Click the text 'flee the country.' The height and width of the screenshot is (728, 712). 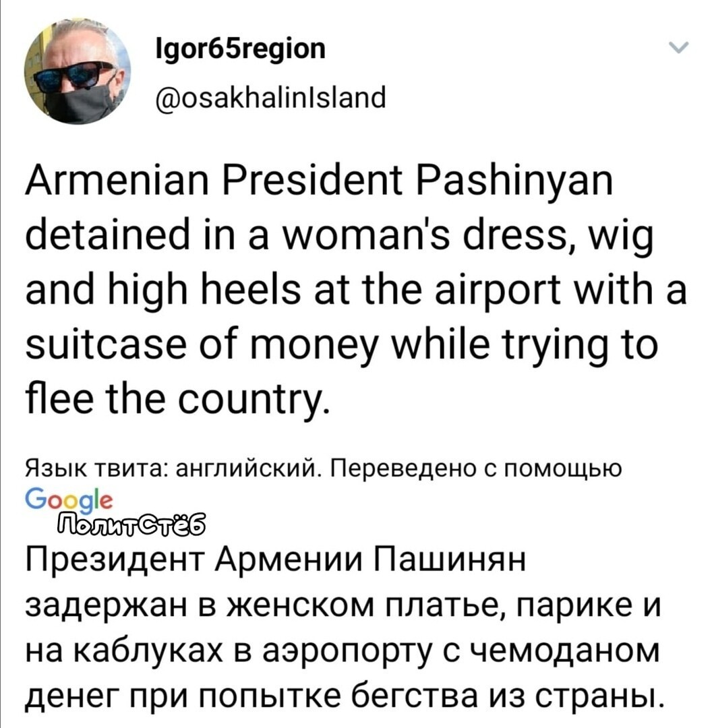click(178, 400)
